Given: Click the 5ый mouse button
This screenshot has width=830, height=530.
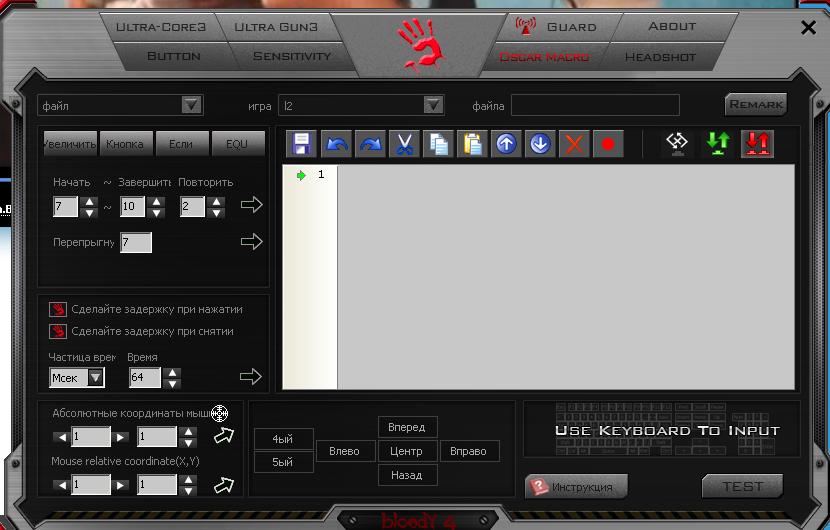Looking at the screenshot, I should point(284,462).
